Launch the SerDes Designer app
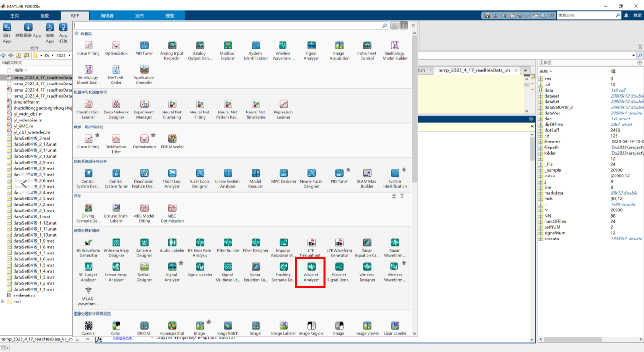The image size is (644, 352). click(x=144, y=272)
